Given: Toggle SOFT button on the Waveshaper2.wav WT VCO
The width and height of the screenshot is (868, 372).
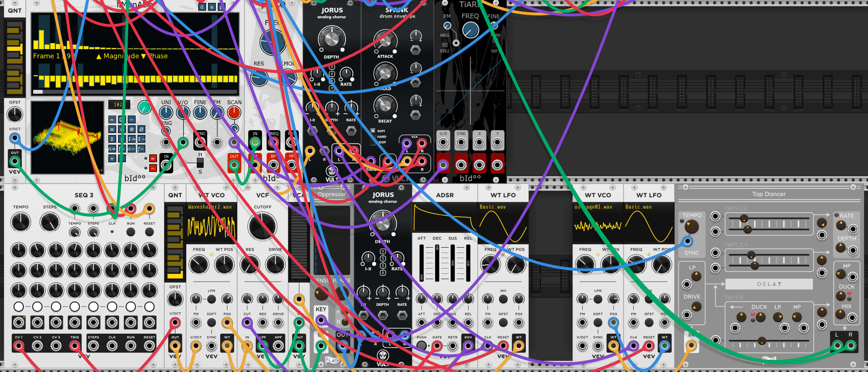Looking at the screenshot, I should 211,322.
